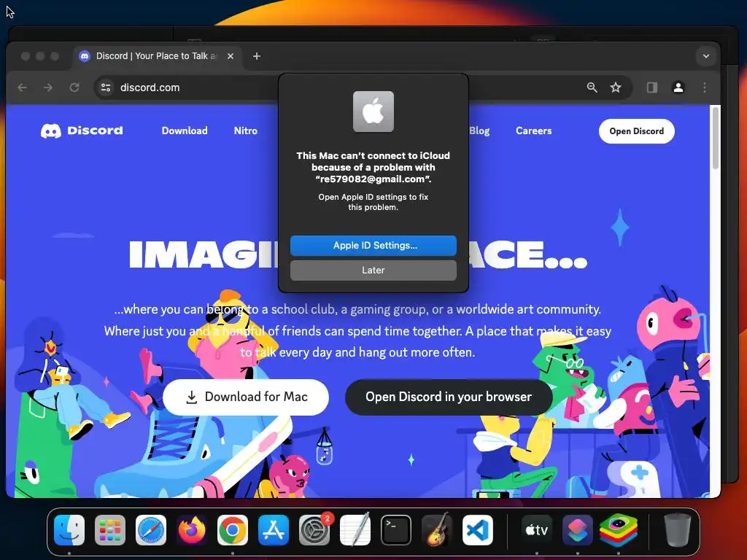
Task: Expand the tab search chevron
Action: [x=706, y=56]
